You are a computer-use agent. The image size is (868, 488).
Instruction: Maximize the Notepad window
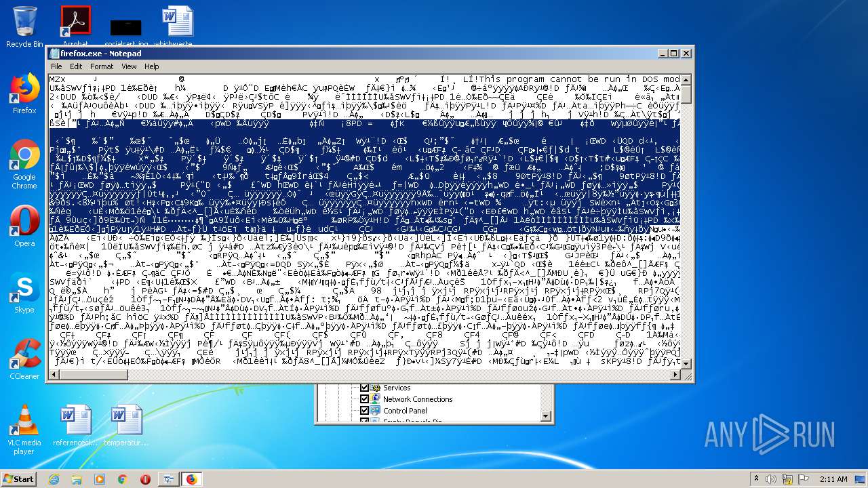tap(673, 54)
